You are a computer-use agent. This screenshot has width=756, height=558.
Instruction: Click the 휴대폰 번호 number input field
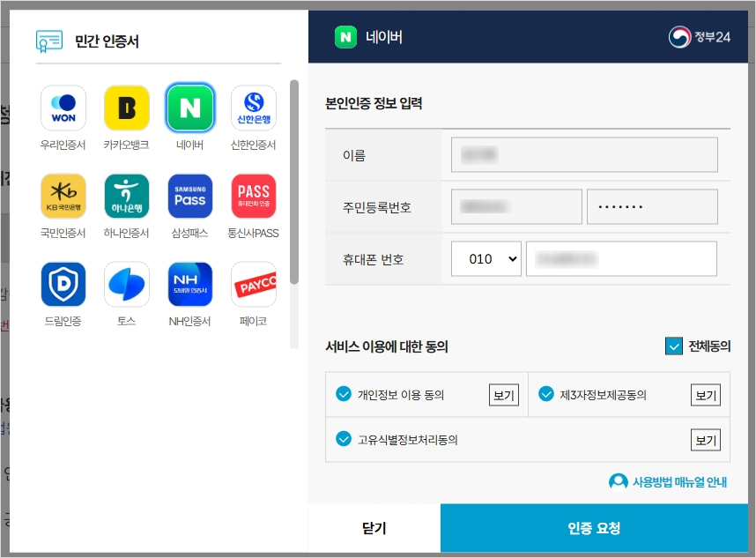click(621, 259)
